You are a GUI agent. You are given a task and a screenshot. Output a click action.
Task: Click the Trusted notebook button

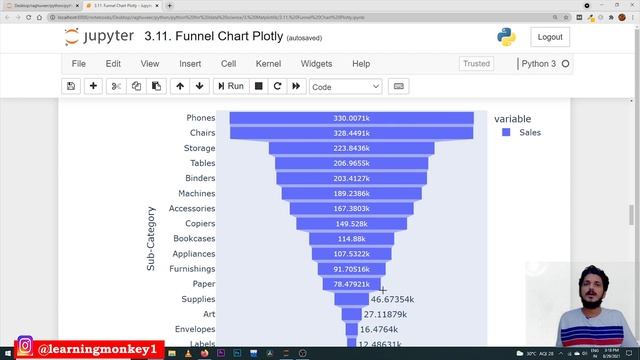tap(476, 64)
